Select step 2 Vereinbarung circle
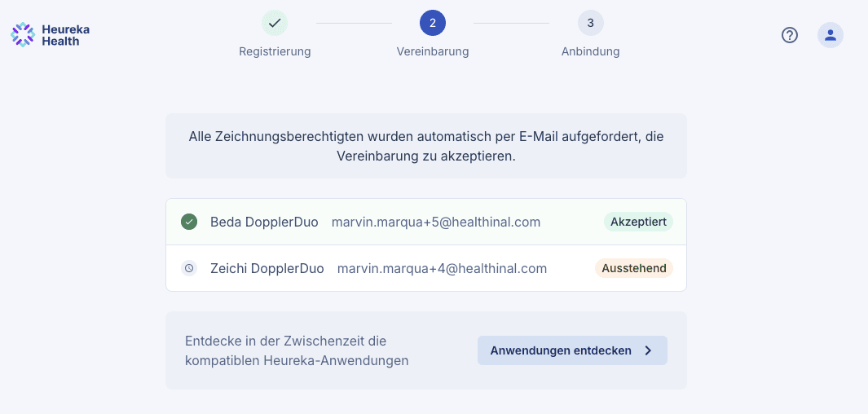 coord(433,24)
